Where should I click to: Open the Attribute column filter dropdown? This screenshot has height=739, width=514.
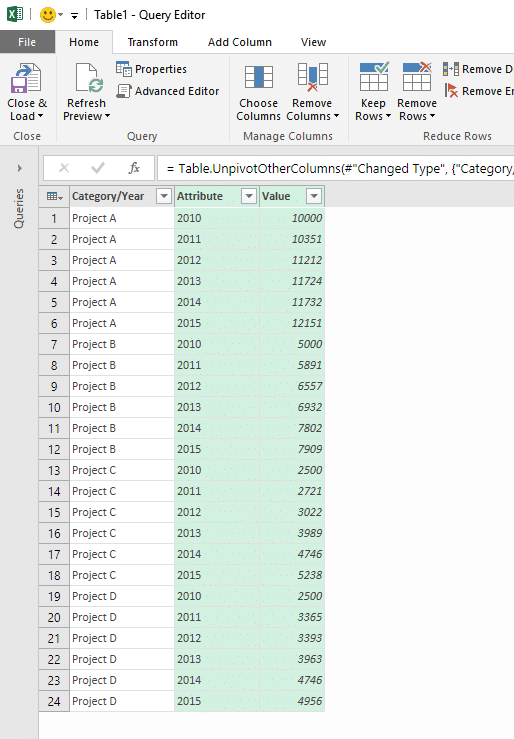249,196
